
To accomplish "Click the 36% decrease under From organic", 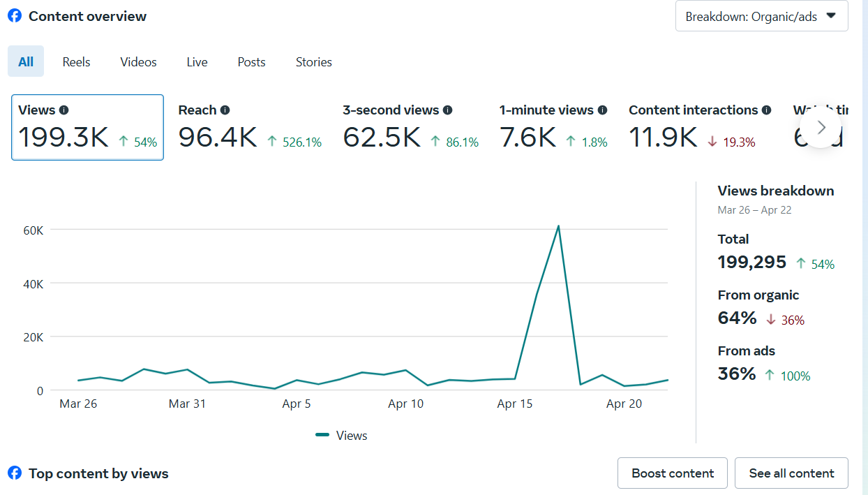I will point(785,320).
